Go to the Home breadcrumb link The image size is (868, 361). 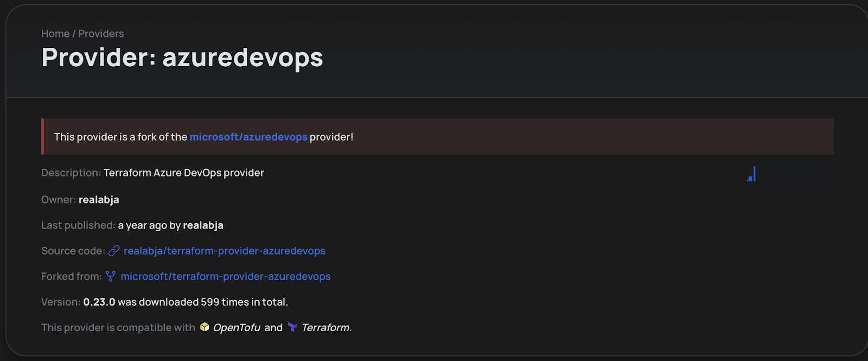[x=55, y=34]
